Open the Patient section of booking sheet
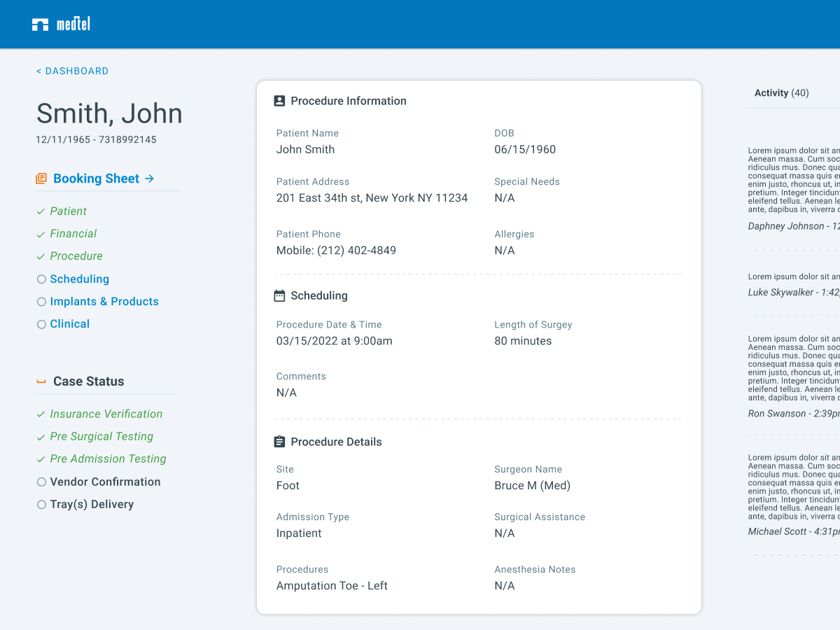This screenshot has width=840, height=630. coord(69,211)
